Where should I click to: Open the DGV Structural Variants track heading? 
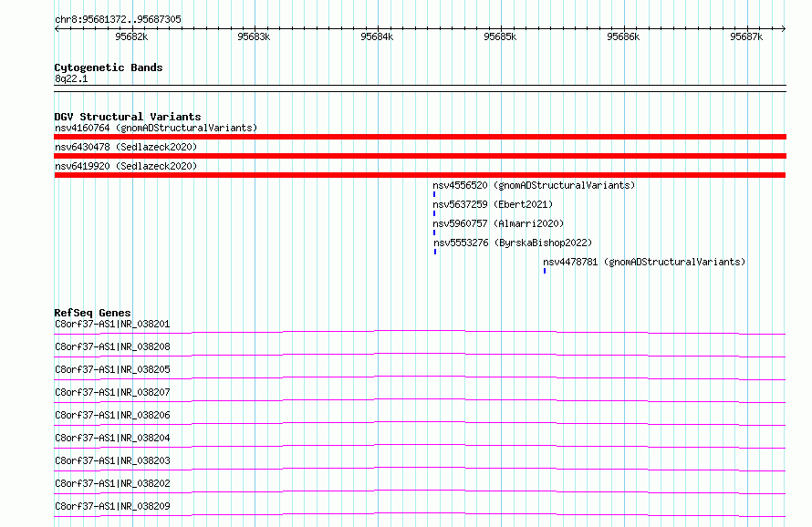[x=128, y=117]
